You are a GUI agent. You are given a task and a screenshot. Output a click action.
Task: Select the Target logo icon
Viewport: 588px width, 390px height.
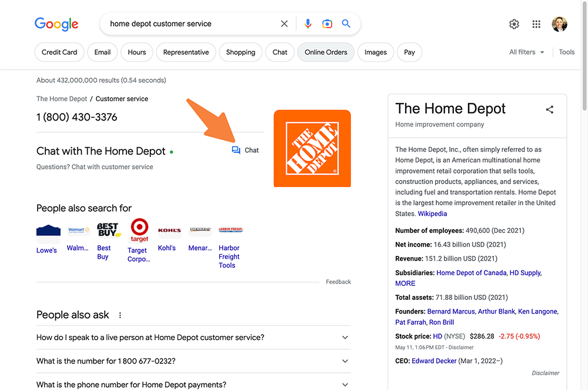point(139,230)
